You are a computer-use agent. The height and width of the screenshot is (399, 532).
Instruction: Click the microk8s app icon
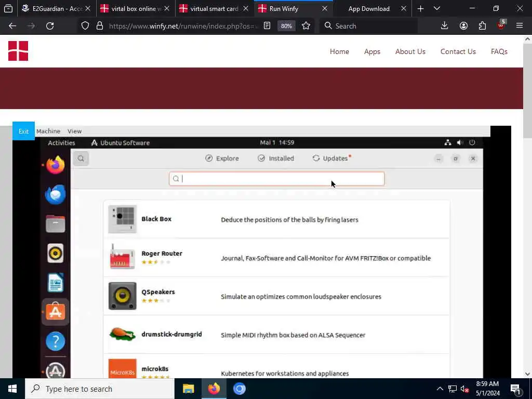[x=122, y=368]
